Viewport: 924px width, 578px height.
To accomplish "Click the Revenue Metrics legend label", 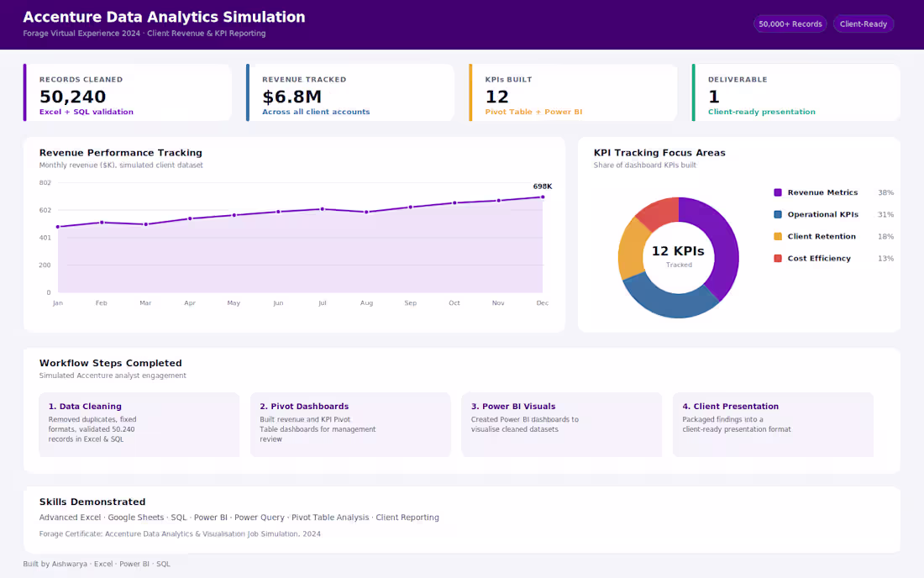I will [822, 192].
